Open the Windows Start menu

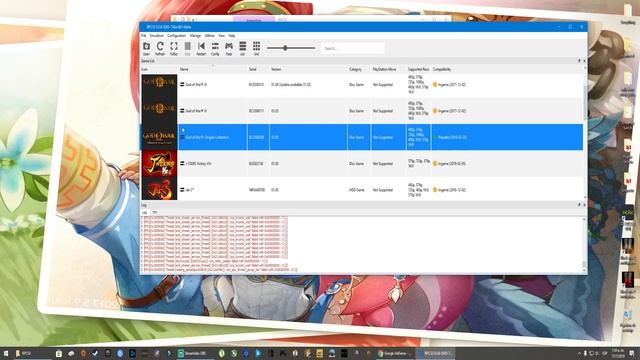5,353
